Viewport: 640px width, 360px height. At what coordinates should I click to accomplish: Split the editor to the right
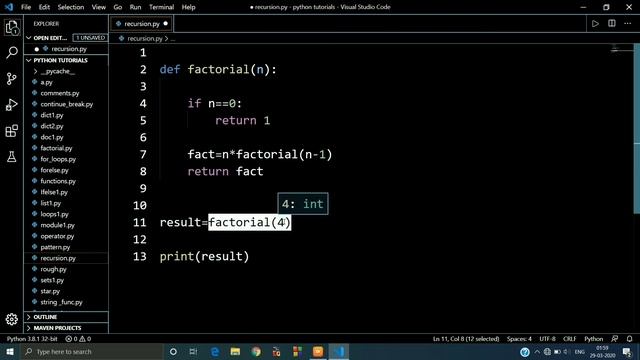coord(611,23)
